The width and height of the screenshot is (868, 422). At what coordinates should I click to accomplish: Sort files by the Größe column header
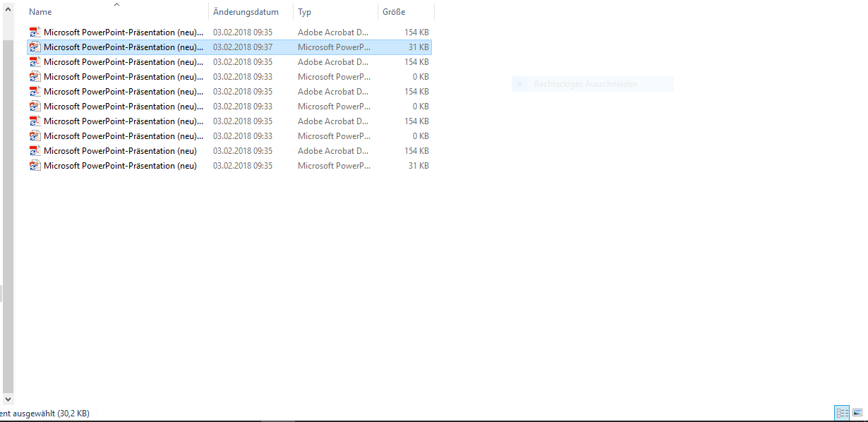click(394, 12)
